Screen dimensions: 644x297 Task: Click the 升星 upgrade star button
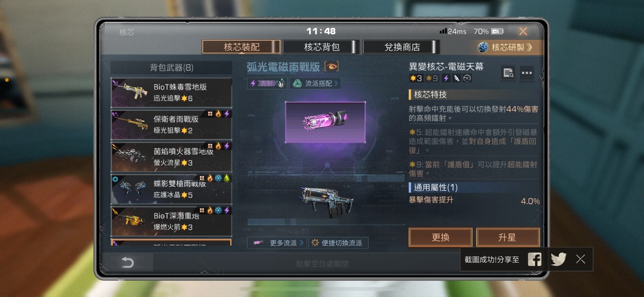tap(508, 238)
